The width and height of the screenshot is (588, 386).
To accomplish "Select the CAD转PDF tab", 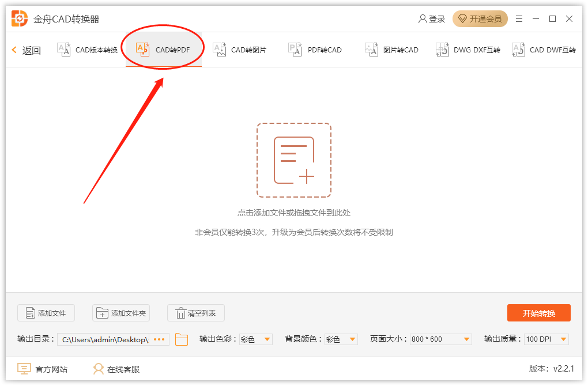I will pyautogui.click(x=163, y=50).
